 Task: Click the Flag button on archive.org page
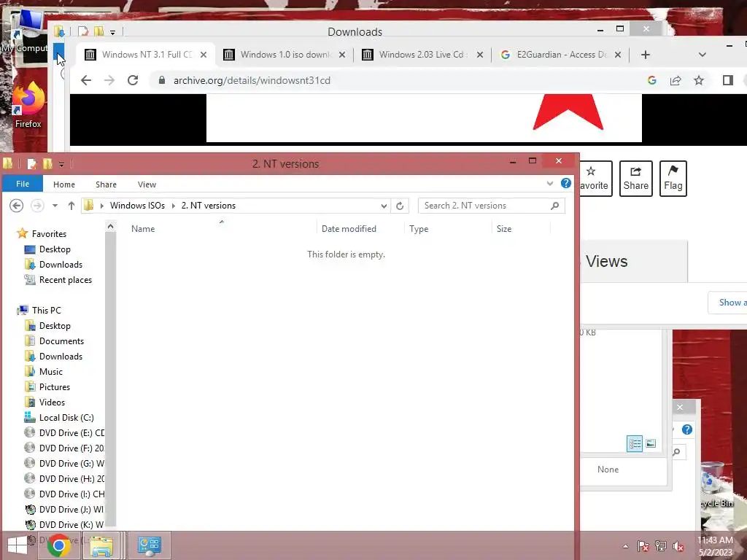tap(673, 179)
